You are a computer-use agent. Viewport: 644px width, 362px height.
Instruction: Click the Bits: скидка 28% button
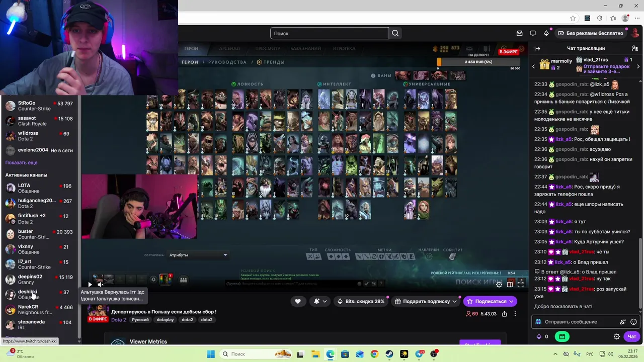[x=361, y=301]
